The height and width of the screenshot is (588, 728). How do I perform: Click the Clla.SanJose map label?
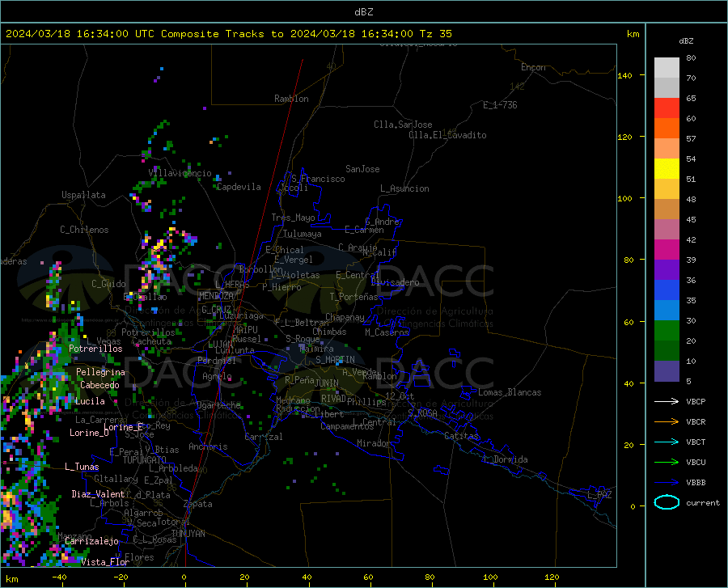(403, 125)
